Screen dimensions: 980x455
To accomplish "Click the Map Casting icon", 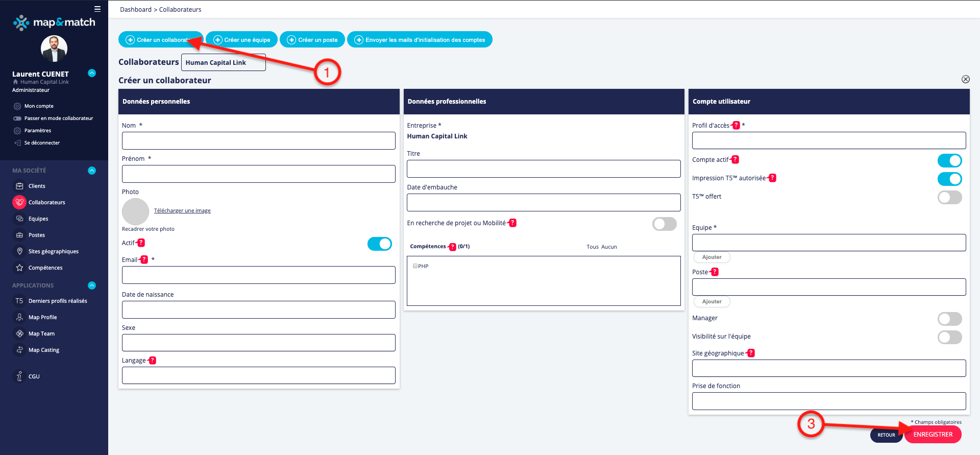I will tap(19, 350).
